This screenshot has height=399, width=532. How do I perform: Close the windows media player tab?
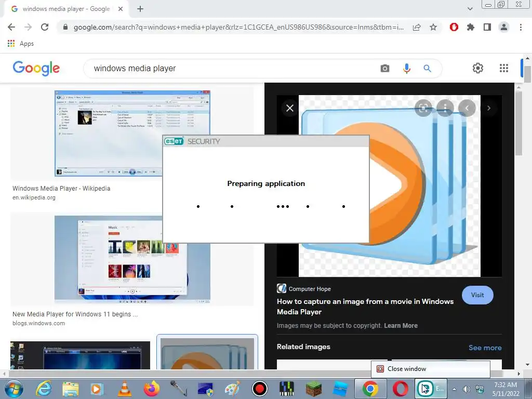click(121, 9)
